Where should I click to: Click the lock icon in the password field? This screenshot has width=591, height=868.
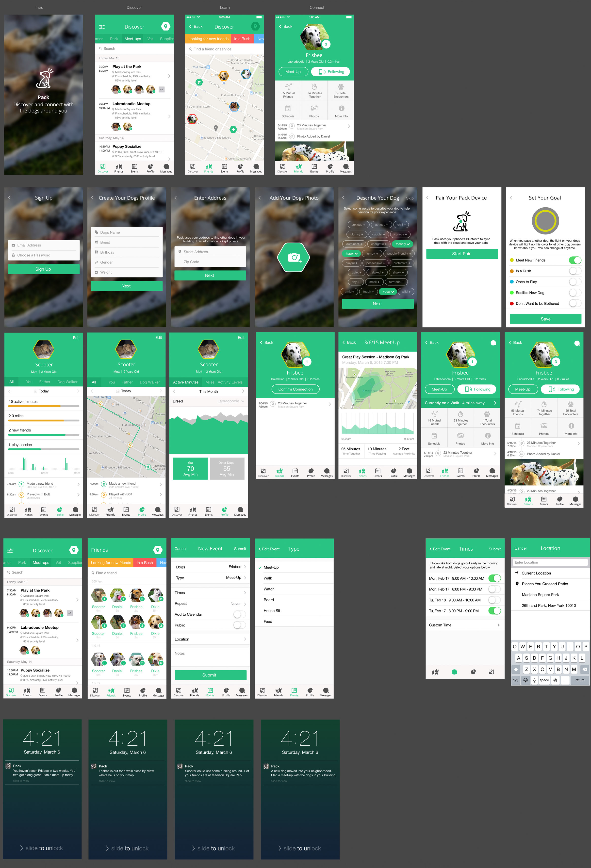pos(14,255)
